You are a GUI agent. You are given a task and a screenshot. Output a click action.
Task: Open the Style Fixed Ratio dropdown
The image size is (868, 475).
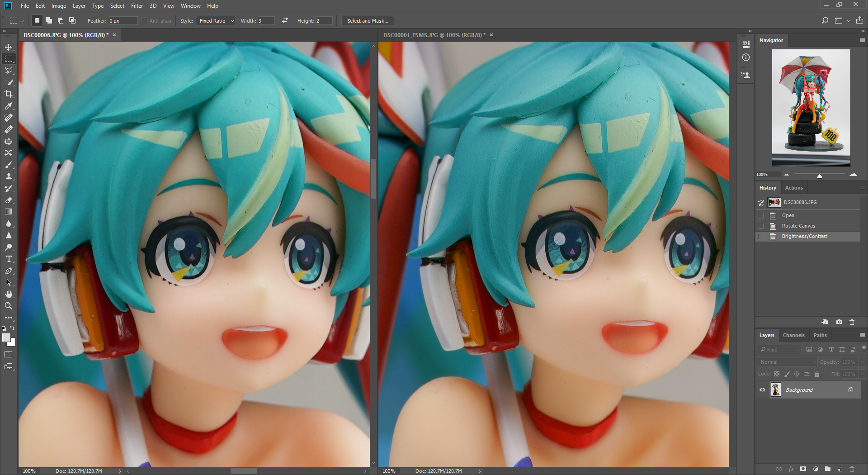pyautogui.click(x=216, y=21)
